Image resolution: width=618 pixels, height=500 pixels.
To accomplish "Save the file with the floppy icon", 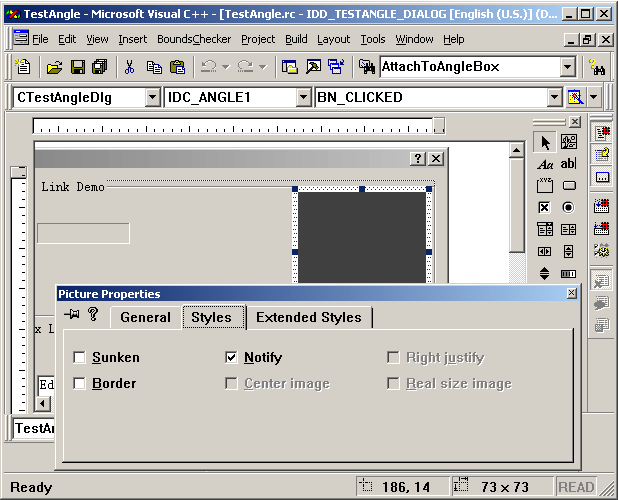I will tap(78, 67).
